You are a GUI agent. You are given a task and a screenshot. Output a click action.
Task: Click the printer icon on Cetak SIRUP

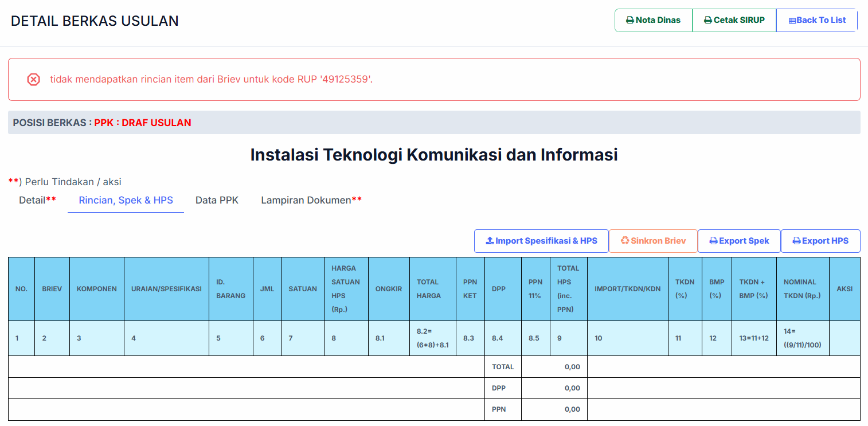[707, 20]
